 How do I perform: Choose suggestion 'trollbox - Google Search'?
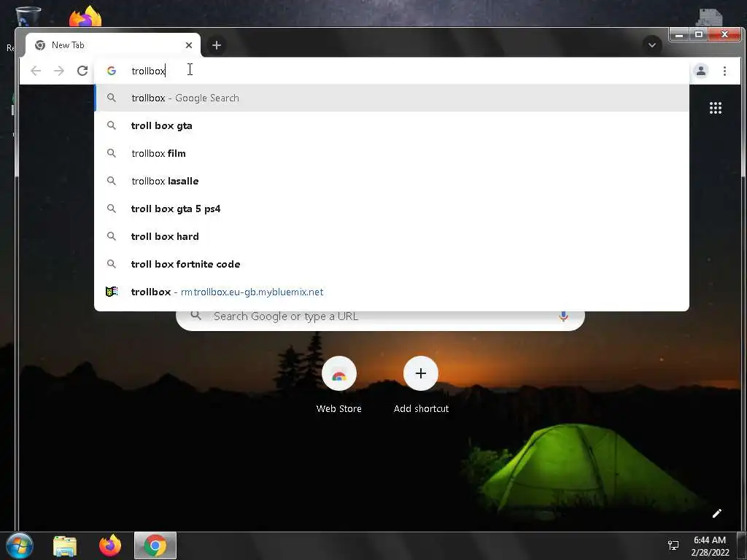click(392, 98)
